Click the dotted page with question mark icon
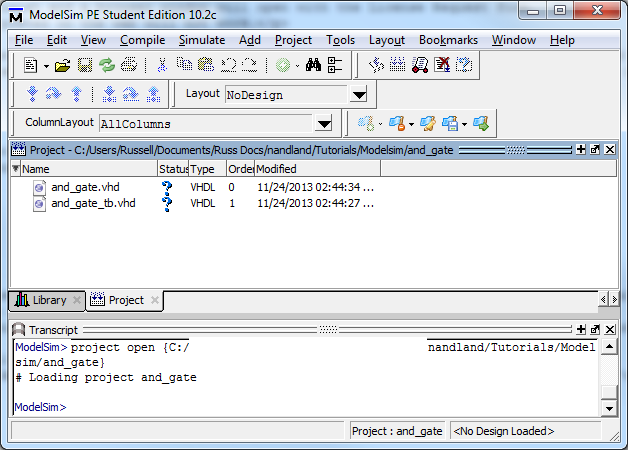 click(464, 65)
